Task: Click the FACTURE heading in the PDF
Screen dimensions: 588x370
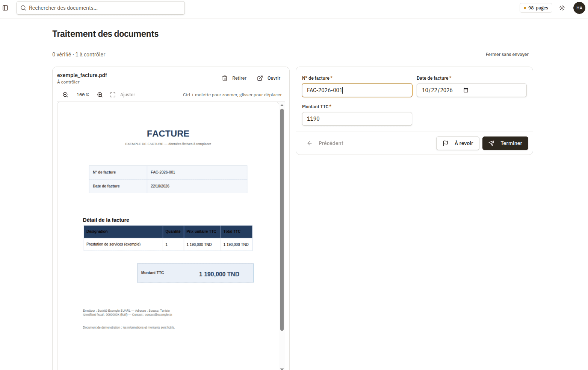Action: pyautogui.click(x=168, y=133)
